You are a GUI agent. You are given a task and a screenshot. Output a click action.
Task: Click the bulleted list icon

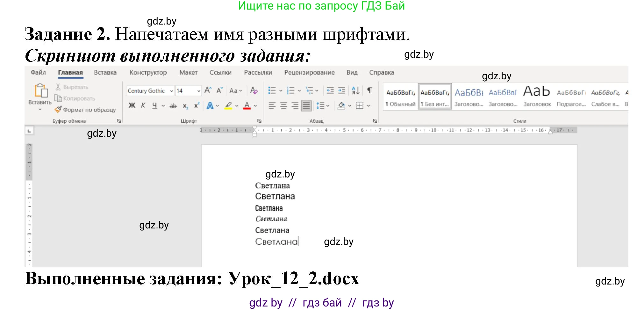(272, 90)
